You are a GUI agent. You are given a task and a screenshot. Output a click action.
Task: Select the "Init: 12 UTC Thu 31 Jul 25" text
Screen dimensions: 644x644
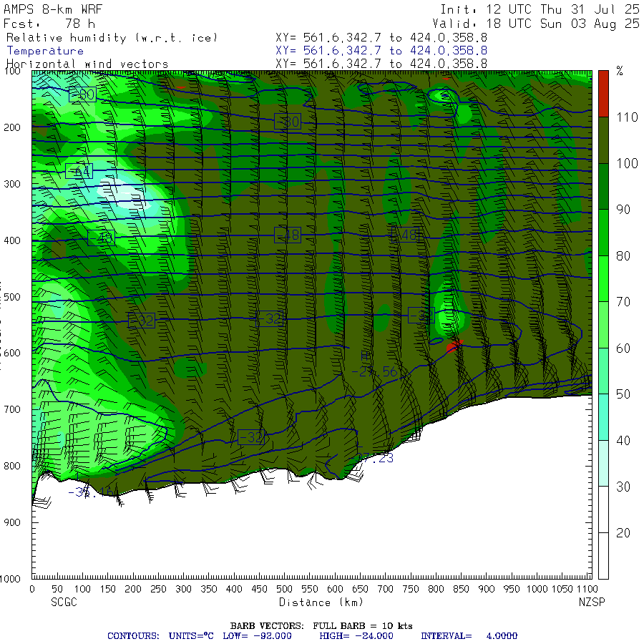(x=540, y=9)
